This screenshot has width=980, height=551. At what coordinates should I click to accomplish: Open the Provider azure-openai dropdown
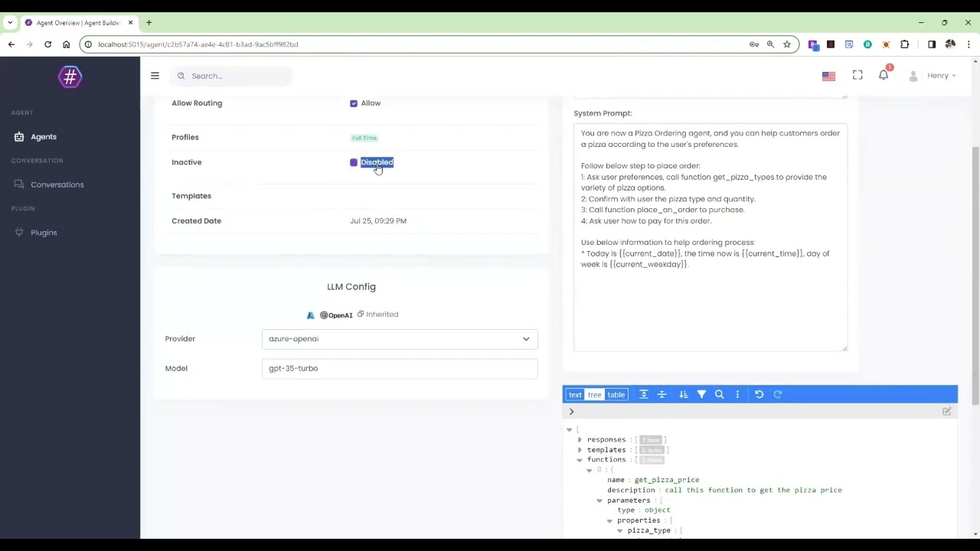pos(400,339)
